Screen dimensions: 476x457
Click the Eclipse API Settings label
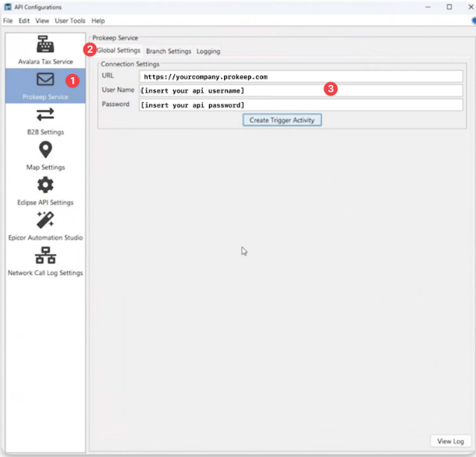(x=45, y=202)
